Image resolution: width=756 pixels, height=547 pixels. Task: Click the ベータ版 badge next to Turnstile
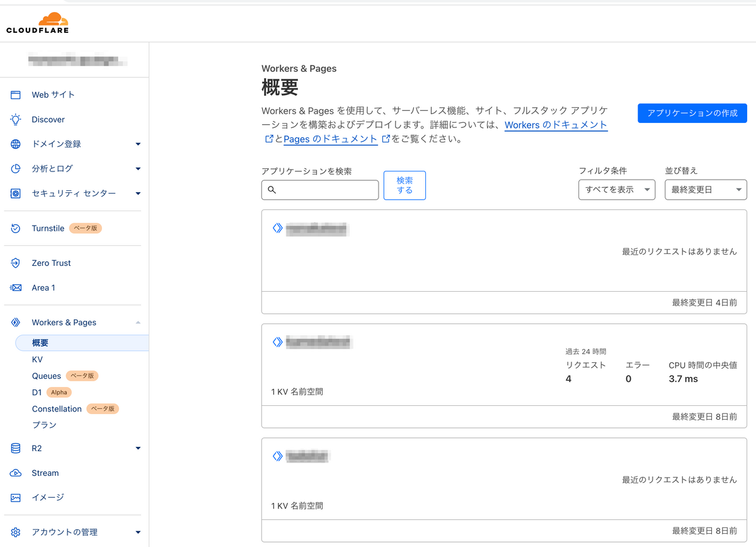[x=85, y=228]
